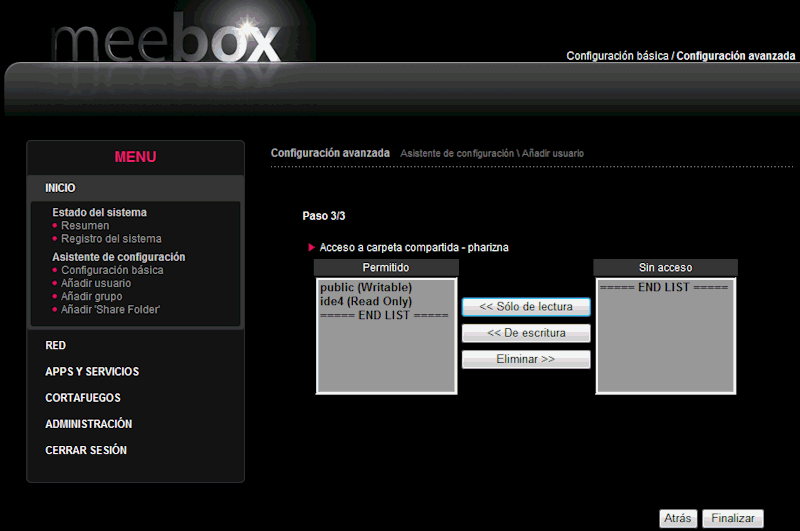Click the Finalizar button

[x=733, y=518]
